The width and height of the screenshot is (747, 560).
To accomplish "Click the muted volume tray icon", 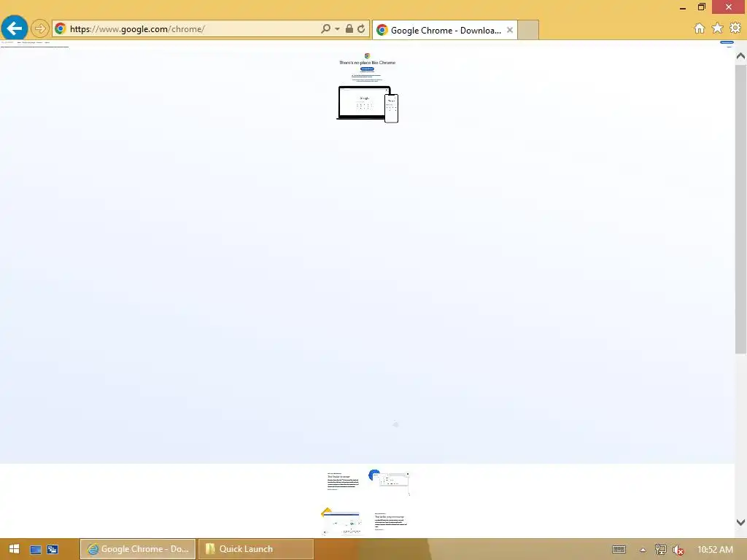I will 678,550.
